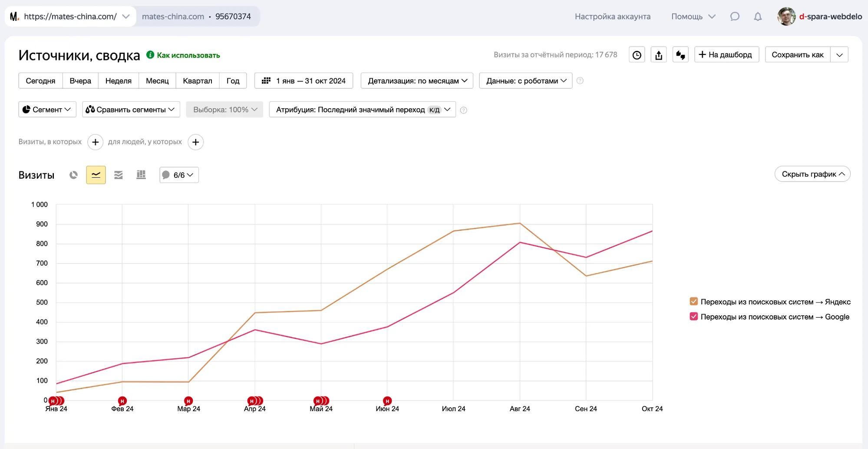Open the report history clock icon
The image size is (868, 449).
(637, 55)
